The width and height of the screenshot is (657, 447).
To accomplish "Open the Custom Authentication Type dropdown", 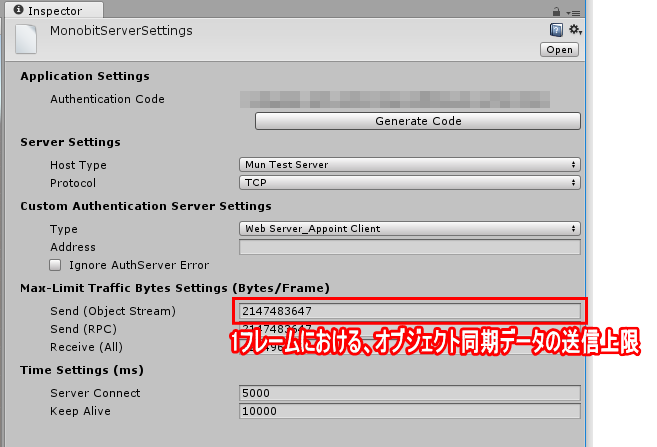I will pyautogui.click(x=410, y=229).
